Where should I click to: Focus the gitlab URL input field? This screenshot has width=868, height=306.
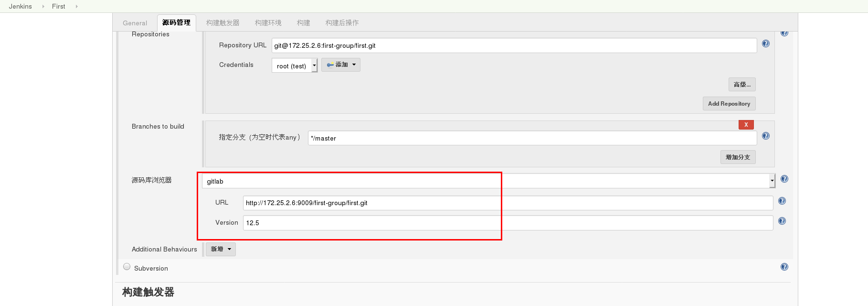(508, 203)
